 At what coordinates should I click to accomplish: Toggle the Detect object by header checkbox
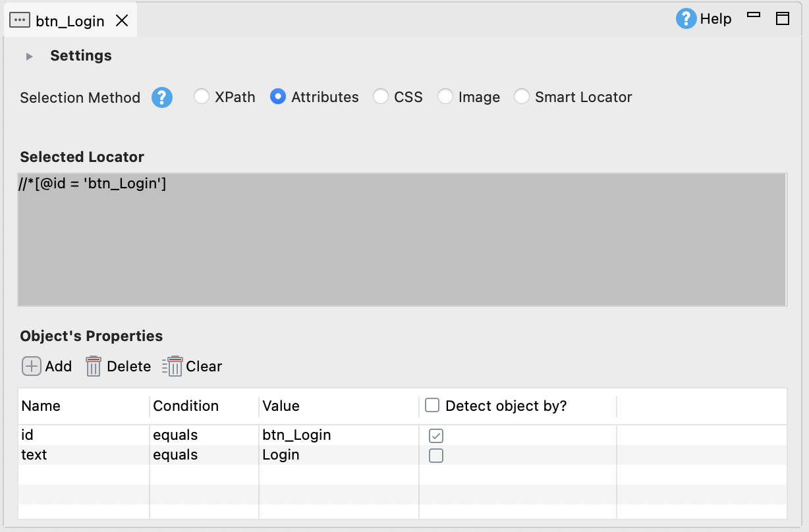(432, 406)
